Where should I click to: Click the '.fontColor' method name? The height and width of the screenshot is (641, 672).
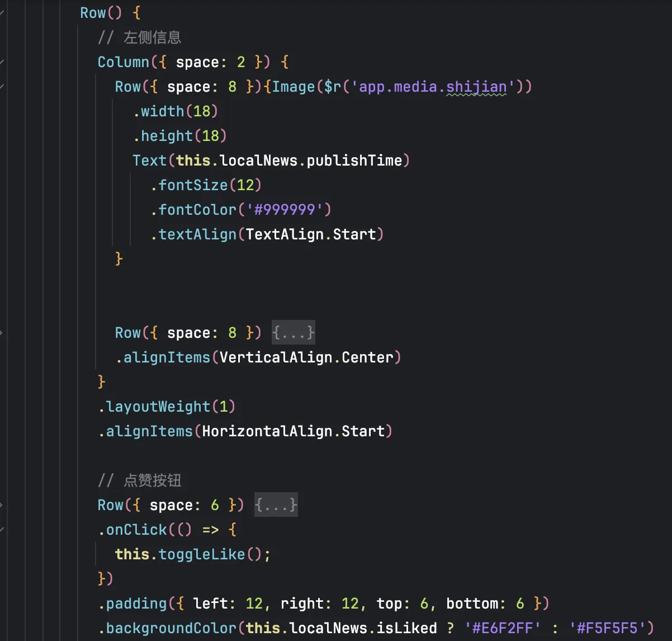click(193, 210)
